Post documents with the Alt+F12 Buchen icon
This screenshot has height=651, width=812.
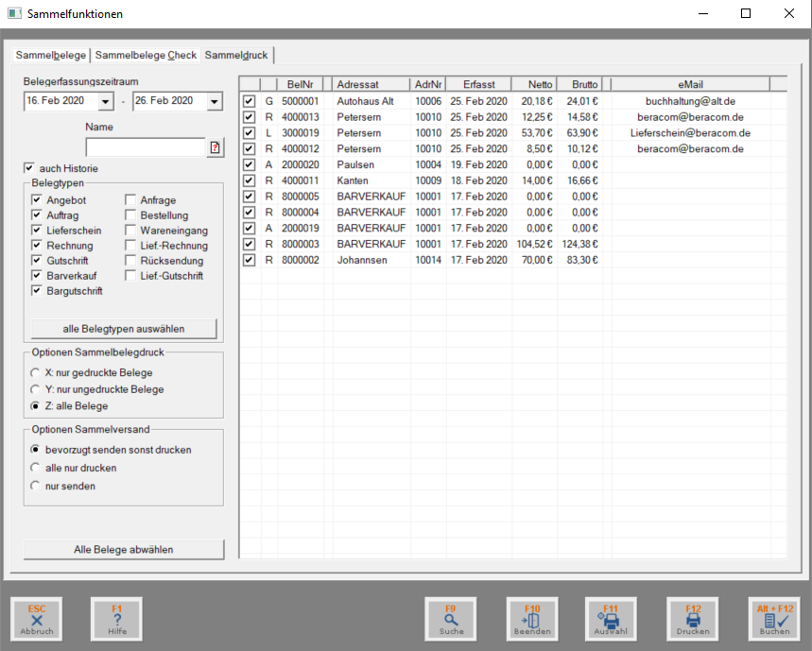point(775,619)
